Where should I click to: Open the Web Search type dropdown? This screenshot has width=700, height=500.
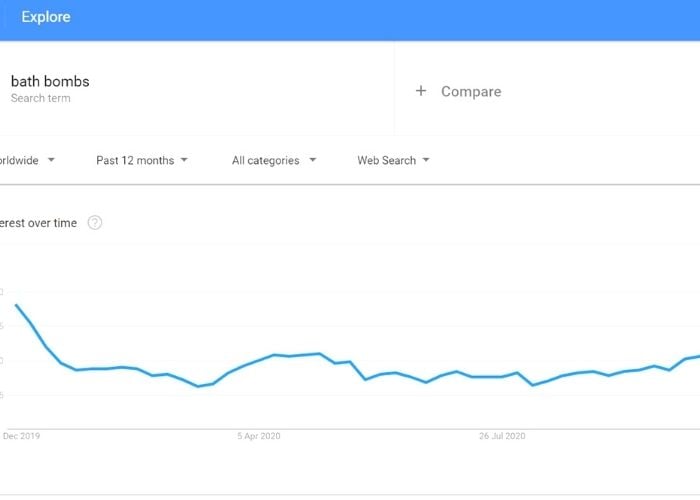coord(393,160)
